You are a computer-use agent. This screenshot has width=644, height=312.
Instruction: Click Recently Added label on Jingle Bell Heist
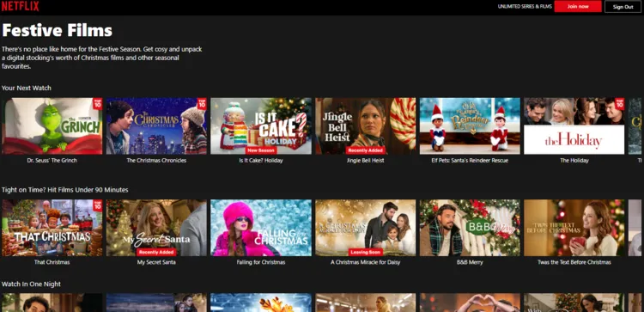coord(366,150)
